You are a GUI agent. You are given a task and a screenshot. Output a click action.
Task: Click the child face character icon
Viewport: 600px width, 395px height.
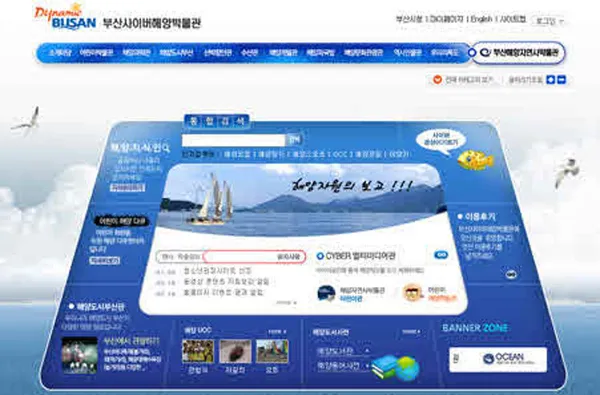(x=412, y=293)
